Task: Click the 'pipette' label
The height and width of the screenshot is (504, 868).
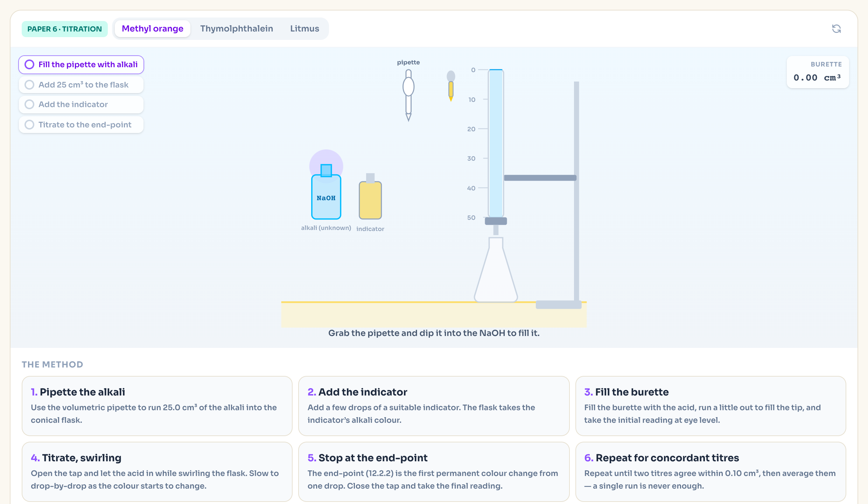Action: tap(408, 63)
